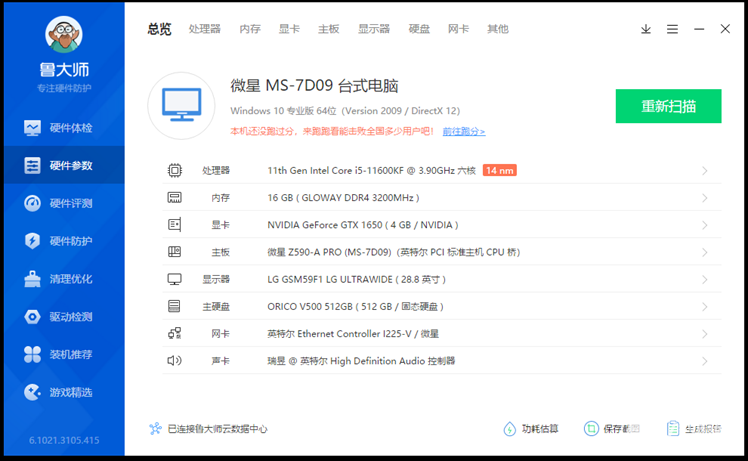Open 驱动检测 driver check section

pos(64,316)
